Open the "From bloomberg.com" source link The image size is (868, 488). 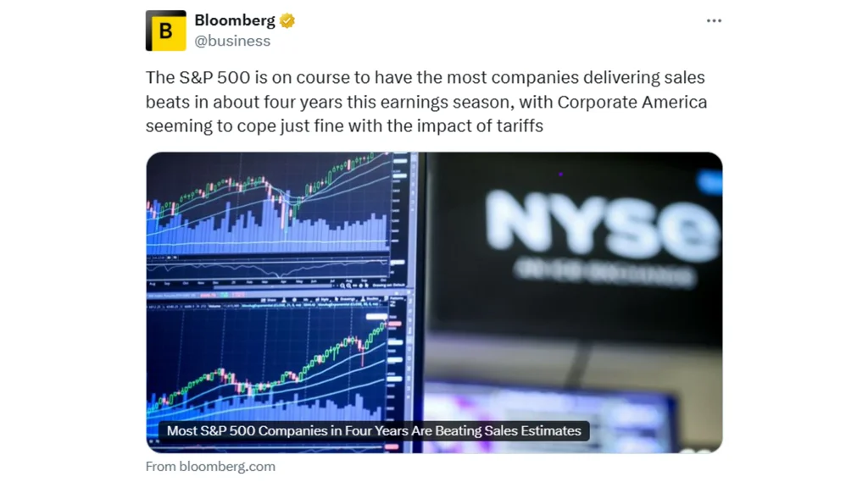tap(210, 466)
